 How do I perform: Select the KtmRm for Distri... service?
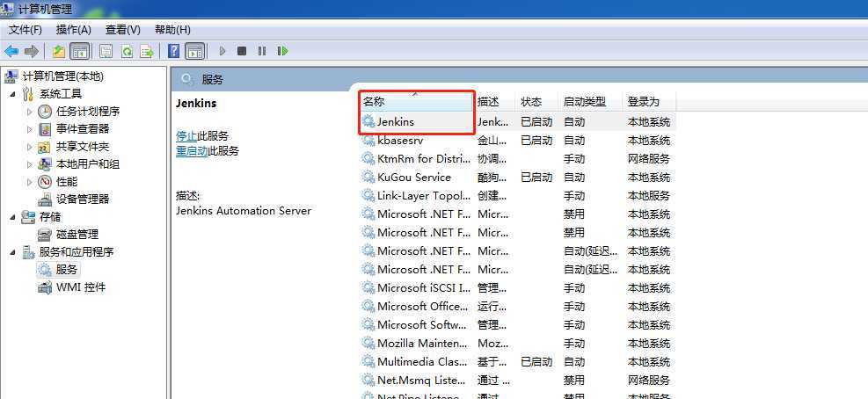click(x=517, y=159)
